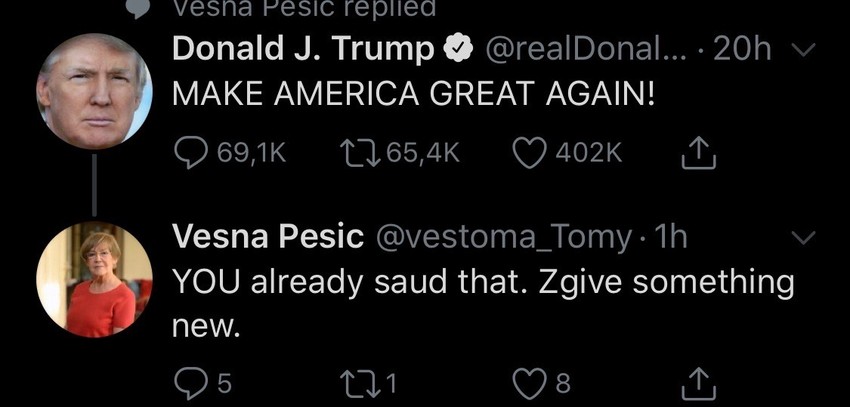Open the Donald J. Trump display name

[303, 49]
